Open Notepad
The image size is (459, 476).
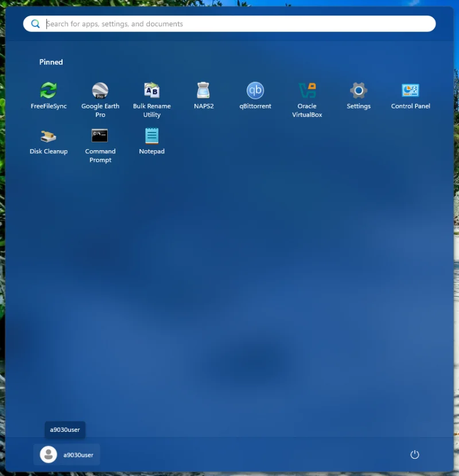152,142
